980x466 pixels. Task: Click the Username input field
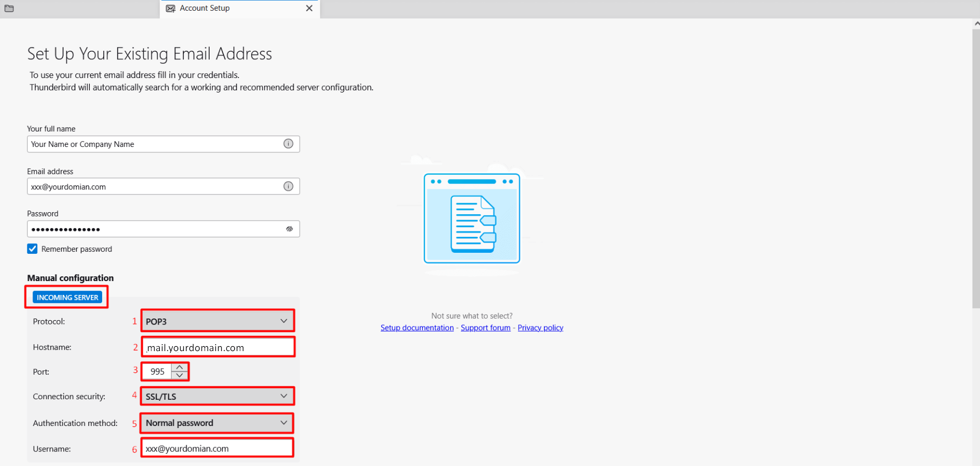(217, 448)
